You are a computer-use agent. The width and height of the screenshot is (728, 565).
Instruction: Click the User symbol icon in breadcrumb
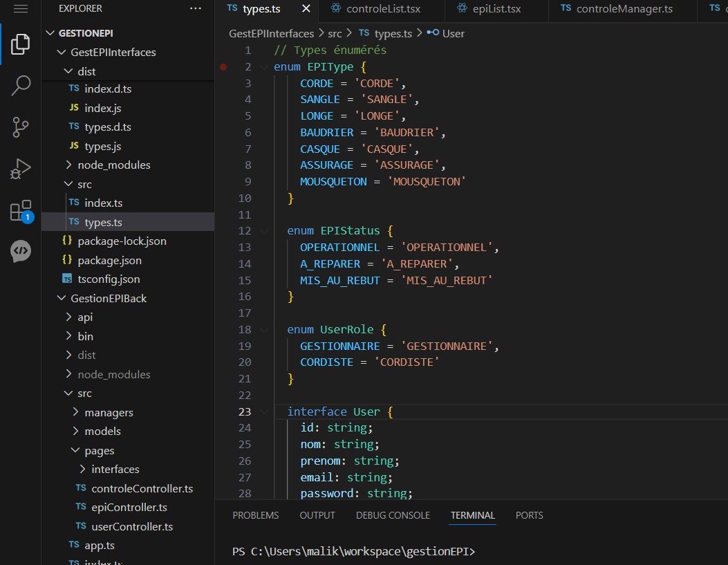pos(433,33)
